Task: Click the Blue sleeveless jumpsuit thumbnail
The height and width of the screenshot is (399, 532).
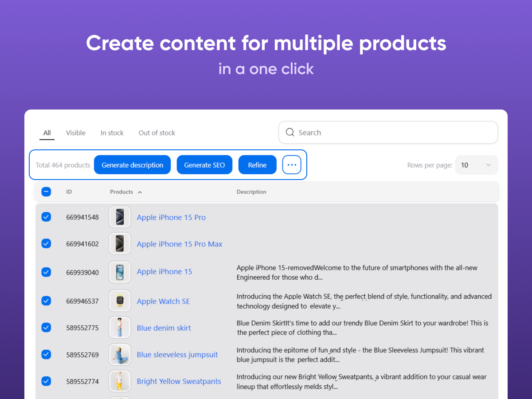Action: pos(120,354)
